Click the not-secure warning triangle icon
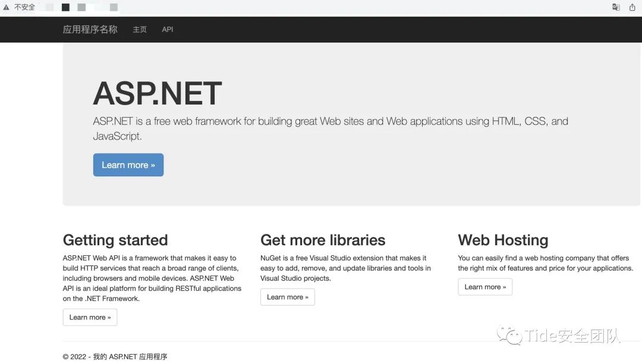Image resolution: width=642 pixels, height=364 pixels. point(6,7)
